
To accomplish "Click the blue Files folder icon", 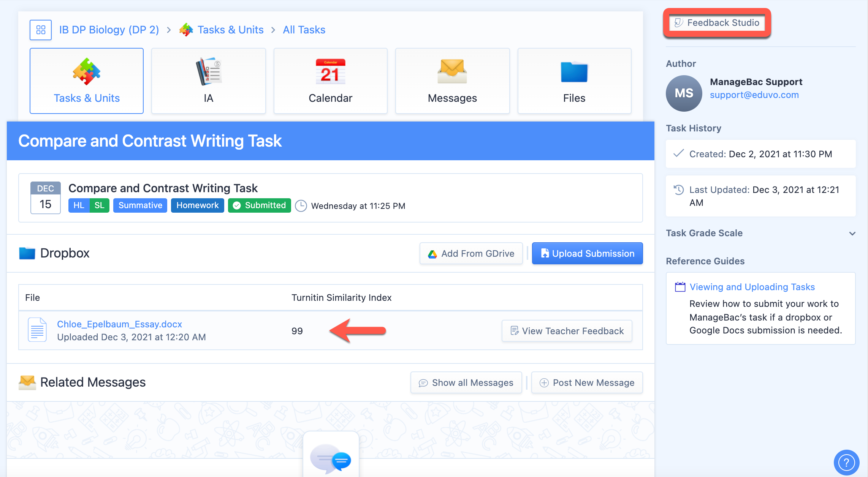I will pos(574,71).
